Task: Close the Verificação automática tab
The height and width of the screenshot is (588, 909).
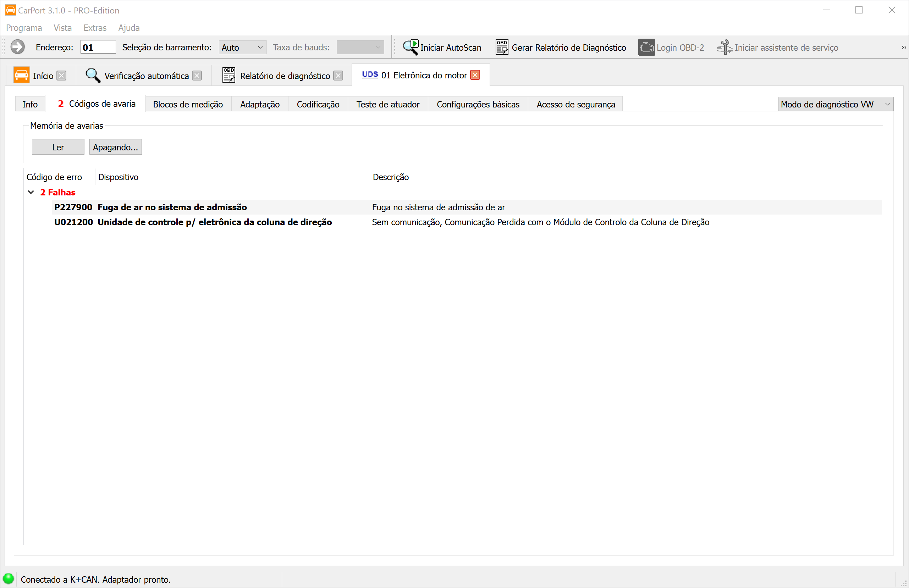Action: click(197, 76)
